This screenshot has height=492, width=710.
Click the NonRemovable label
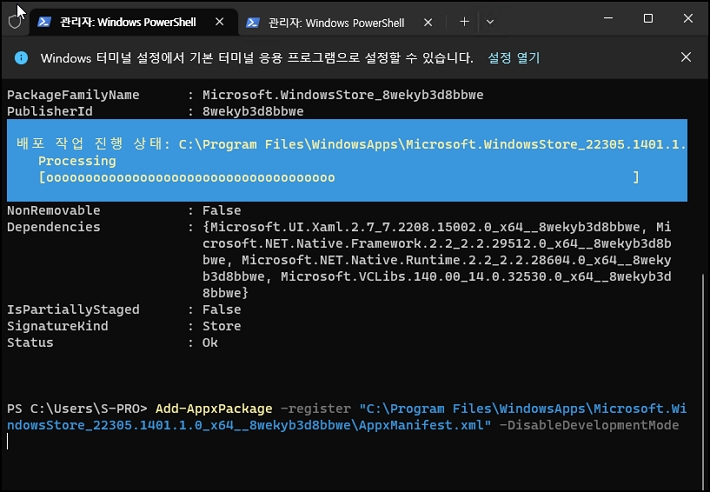click(53, 210)
